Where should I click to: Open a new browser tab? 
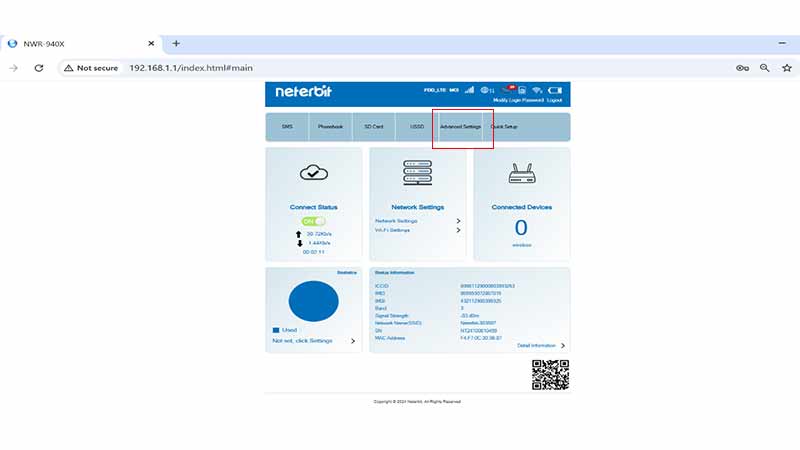pyautogui.click(x=176, y=43)
